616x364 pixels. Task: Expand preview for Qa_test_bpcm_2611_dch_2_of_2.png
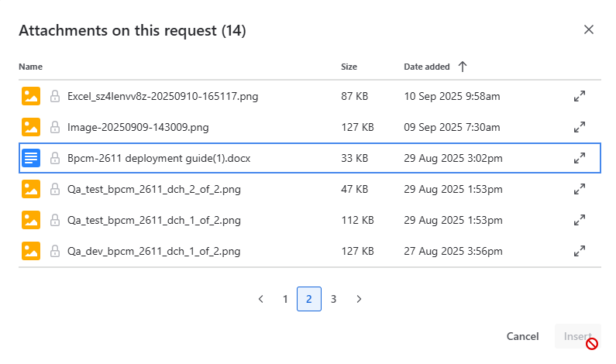click(x=579, y=189)
